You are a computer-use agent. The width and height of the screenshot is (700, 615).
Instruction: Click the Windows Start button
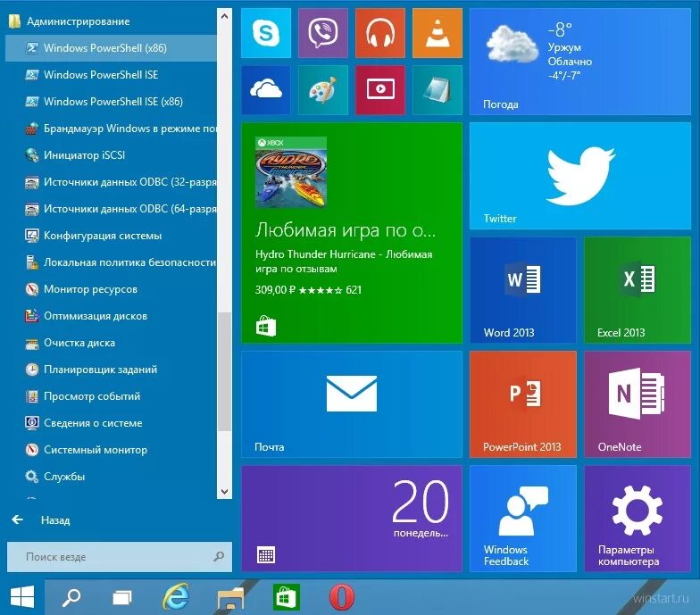click(x=21, y=597)
